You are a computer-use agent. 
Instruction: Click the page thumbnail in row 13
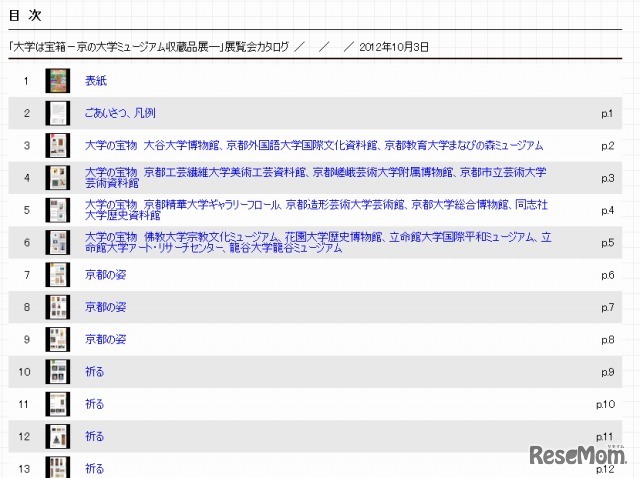click(58, 467)
